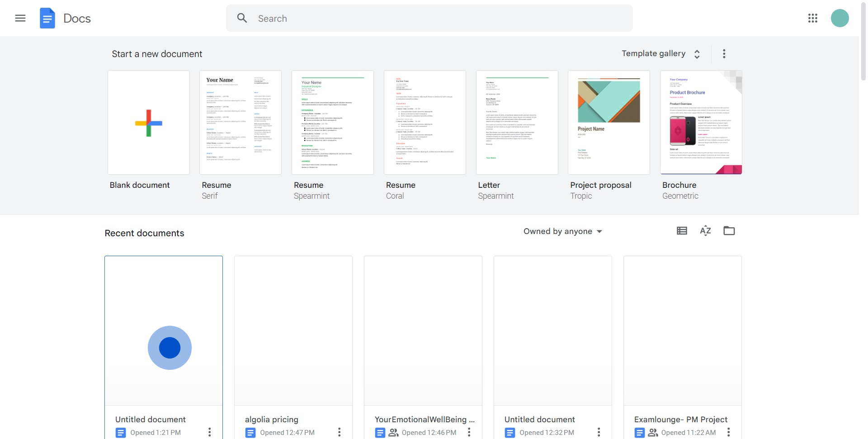Open the Google apps grid

pos(813,18)
